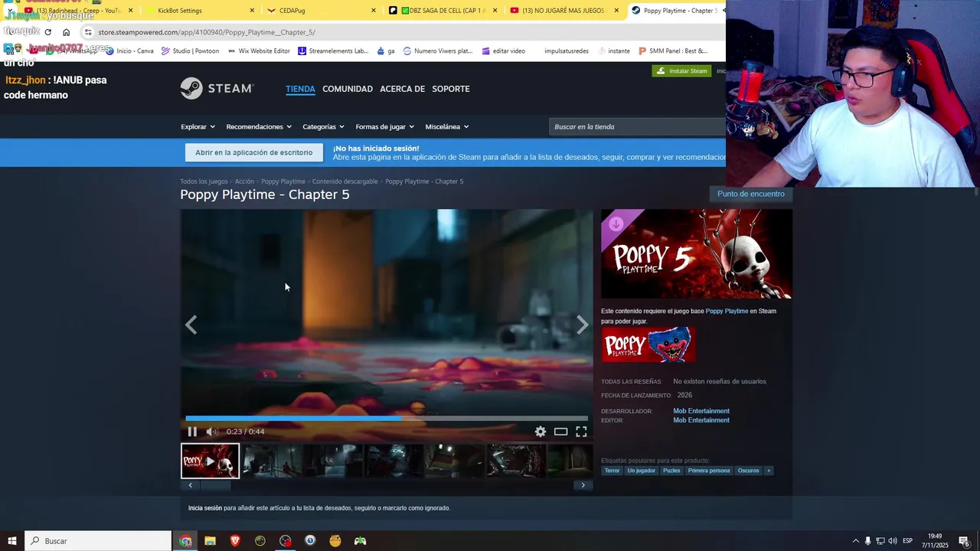Open Todos los juegos breadcrumb

pyautogui.click(x=204, y=181)
